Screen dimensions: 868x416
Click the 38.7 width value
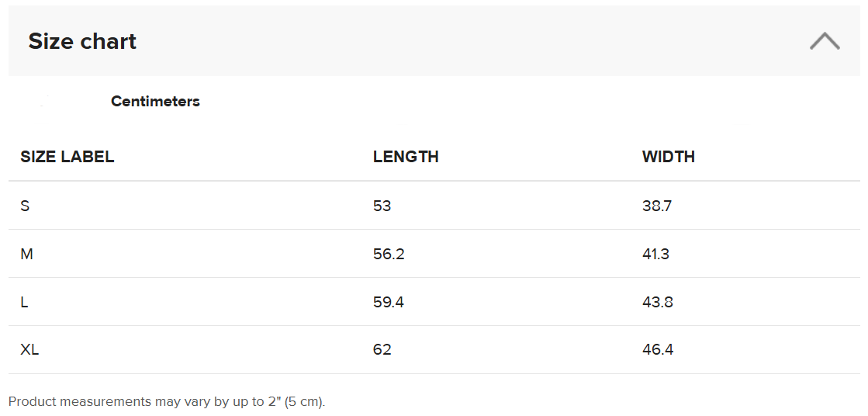tap(657, 206)
